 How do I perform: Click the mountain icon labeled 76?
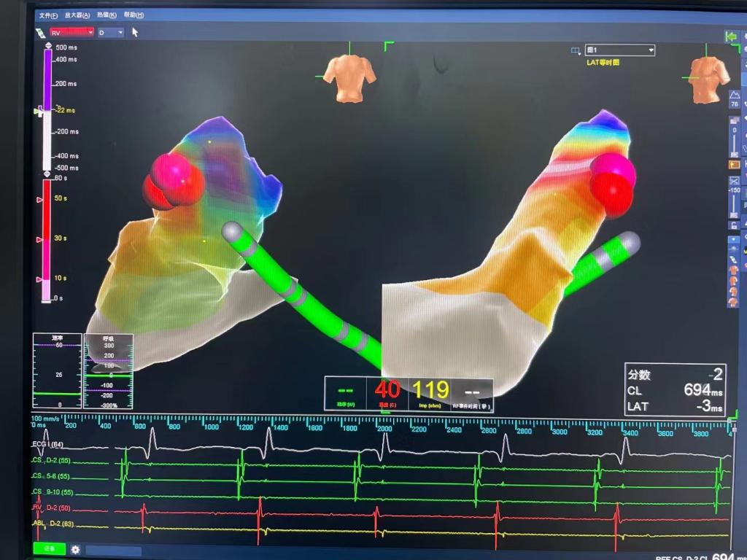(x=735, y=100)
